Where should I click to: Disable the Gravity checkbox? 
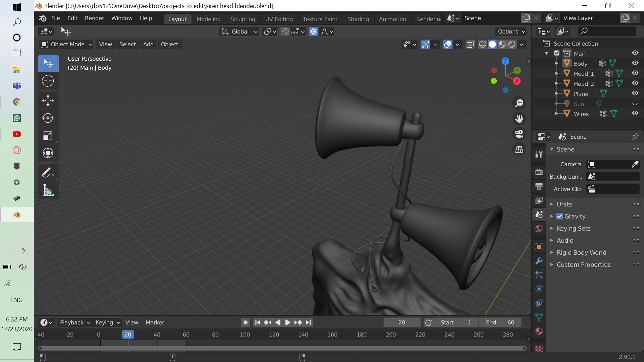click(559, 216)
